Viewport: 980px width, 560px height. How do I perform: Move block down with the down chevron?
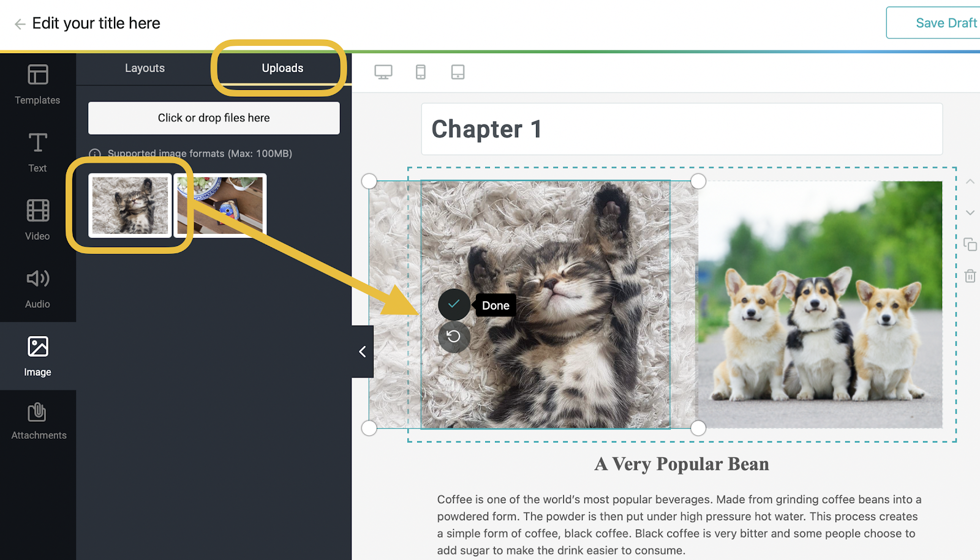[970, 213]
